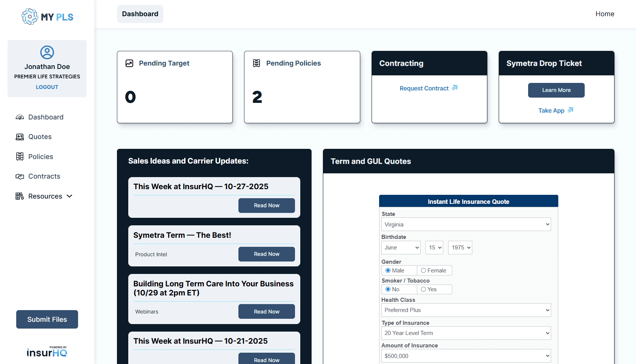Viewport: 636px width, 364px height.
Task: Click the Dashboard tab in top bar
Action: (140, 14)
